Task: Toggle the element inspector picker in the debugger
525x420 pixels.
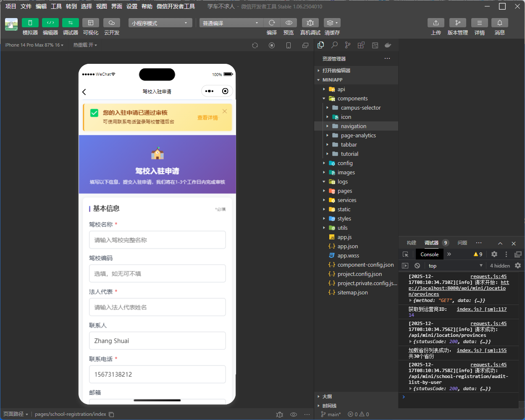Action: click(x=405, y=254)
